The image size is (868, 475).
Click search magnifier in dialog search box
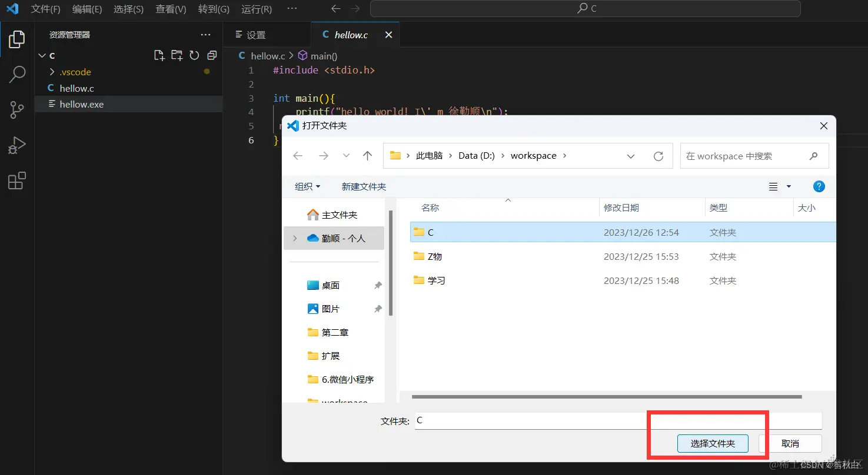point(814,156)
